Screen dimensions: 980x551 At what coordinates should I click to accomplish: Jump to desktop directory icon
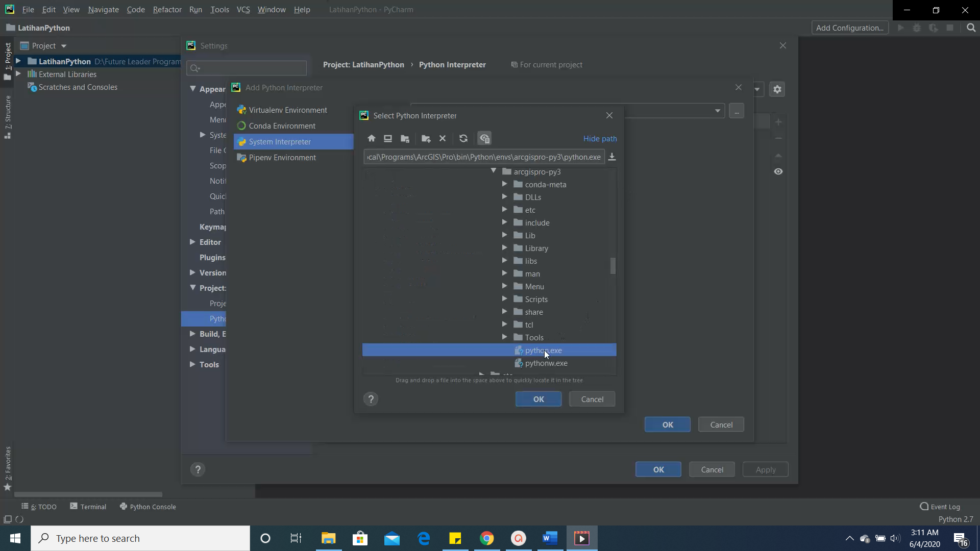[x=388, y=138]
